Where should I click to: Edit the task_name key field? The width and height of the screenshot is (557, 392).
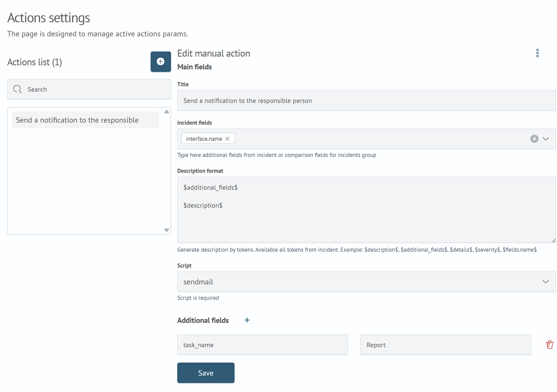(x=262, y=345)
